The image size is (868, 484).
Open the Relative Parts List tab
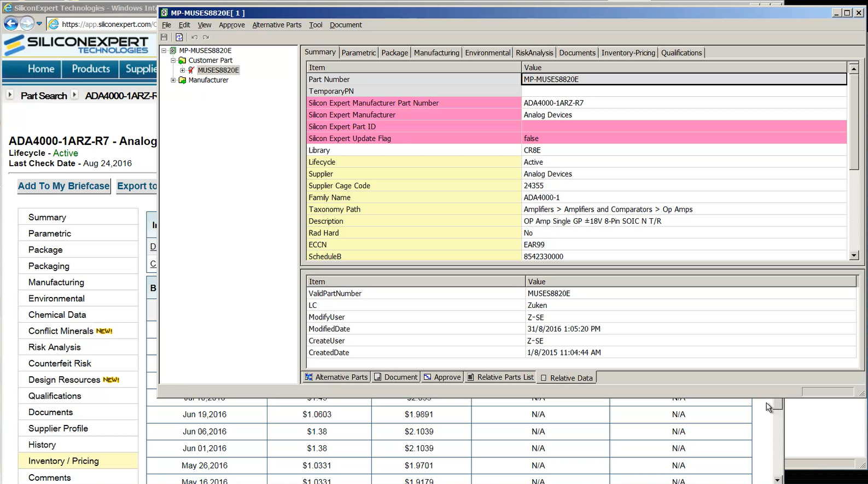click(500, 377)
